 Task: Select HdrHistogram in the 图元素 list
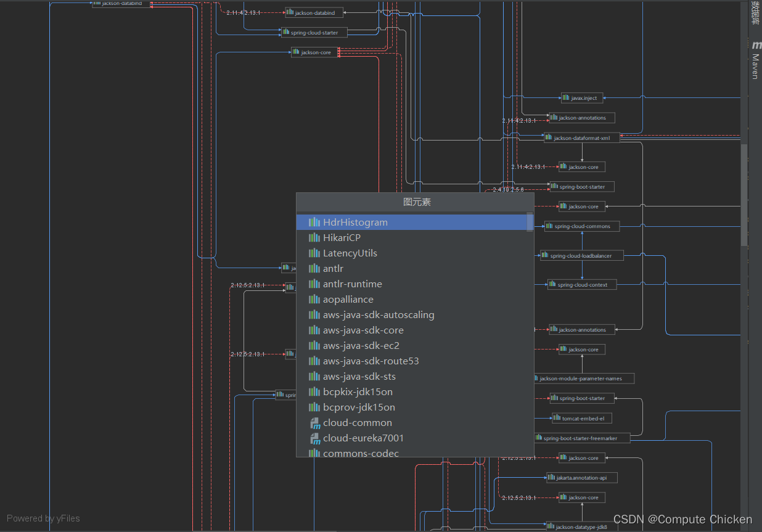coord(356,222)
